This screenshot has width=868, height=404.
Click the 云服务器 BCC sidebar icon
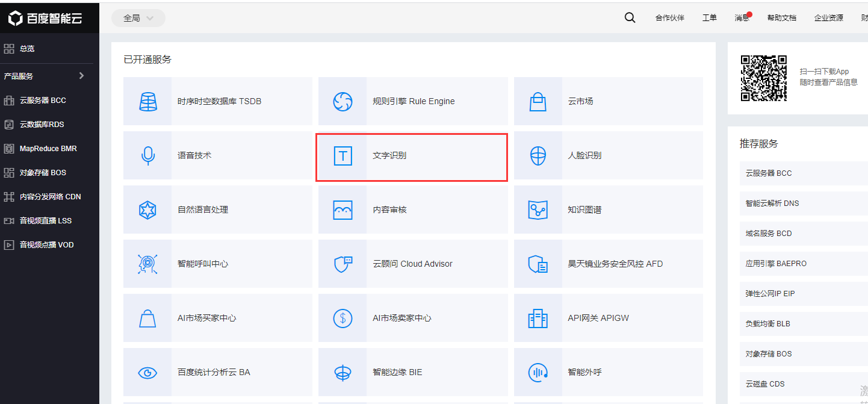(9, 101)
